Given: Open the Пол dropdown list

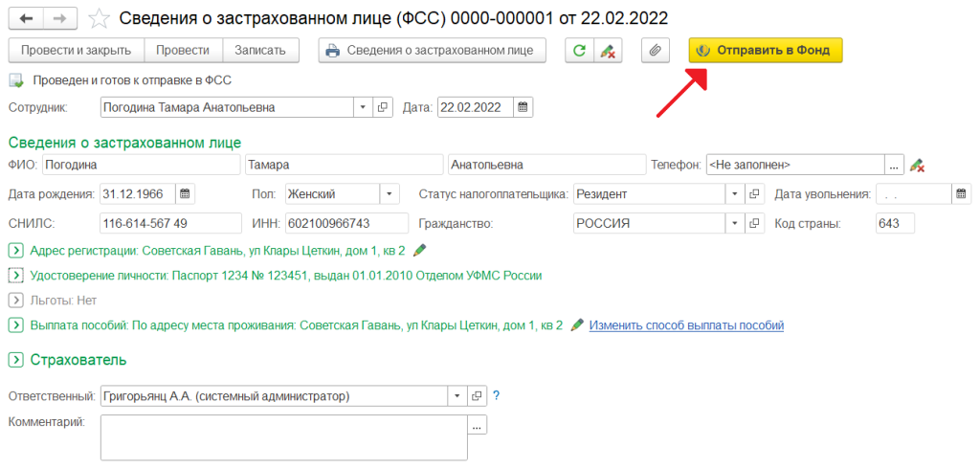Looking at the screenshot, I should [x=390, y=194].
